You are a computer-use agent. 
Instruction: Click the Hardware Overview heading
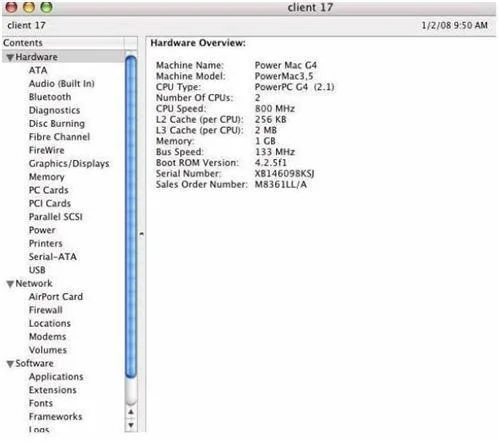coord(198,43)
